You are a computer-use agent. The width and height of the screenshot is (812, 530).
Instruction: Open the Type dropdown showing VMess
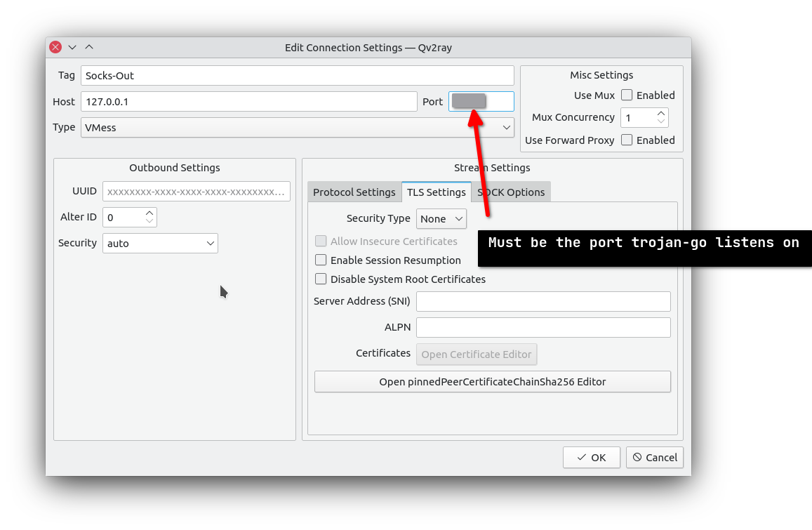click(297, 127)
